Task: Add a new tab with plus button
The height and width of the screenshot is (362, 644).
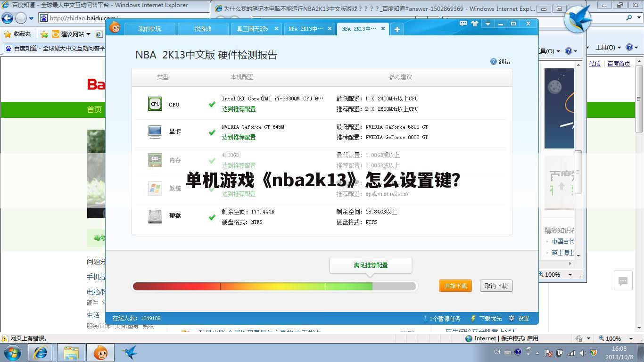Action: [x=397, y=29]
